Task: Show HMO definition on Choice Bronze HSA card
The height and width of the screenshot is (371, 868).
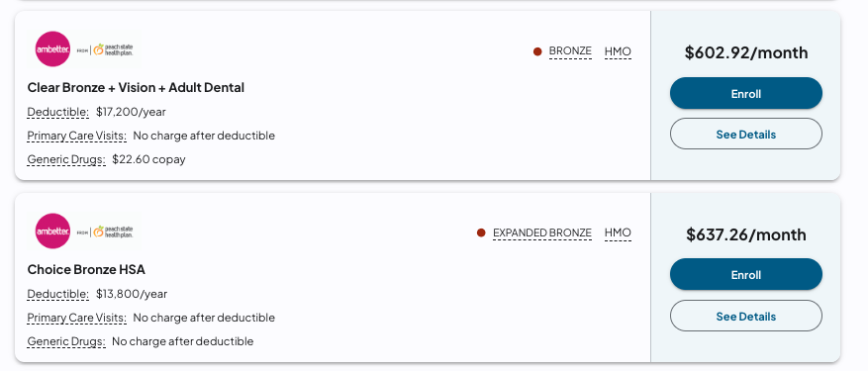Action: click(x=618, y=233)
